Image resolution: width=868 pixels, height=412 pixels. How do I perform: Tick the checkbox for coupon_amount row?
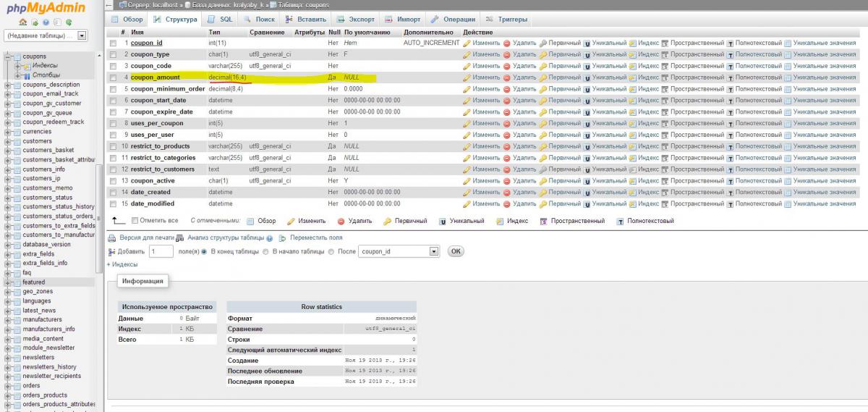click(x=113, y=77)
